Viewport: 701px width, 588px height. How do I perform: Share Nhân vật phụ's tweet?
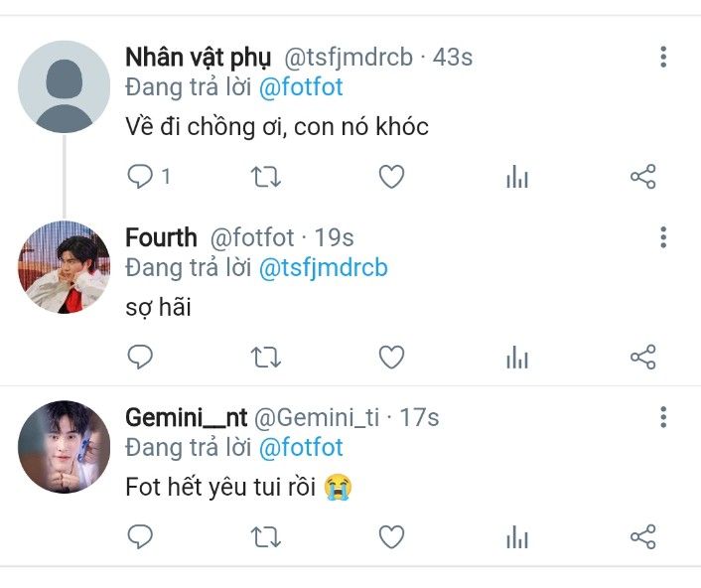[x=642, y=176]
